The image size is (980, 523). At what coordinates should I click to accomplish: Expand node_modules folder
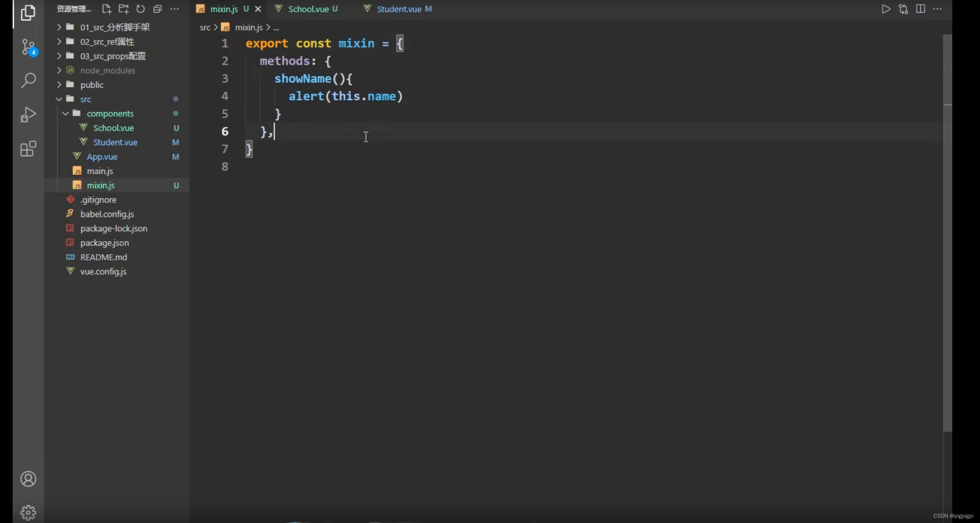tap(108, 70)
